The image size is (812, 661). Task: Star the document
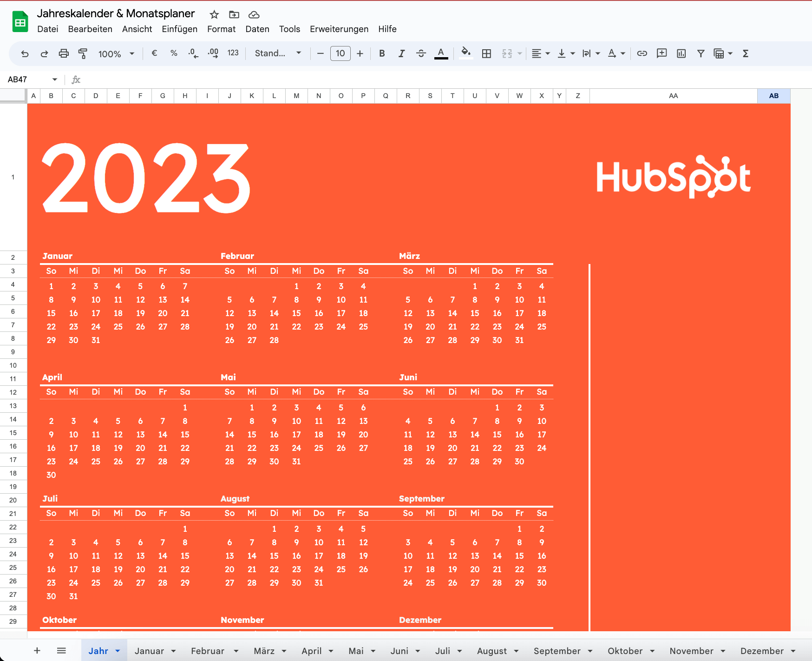pos(214,14)
